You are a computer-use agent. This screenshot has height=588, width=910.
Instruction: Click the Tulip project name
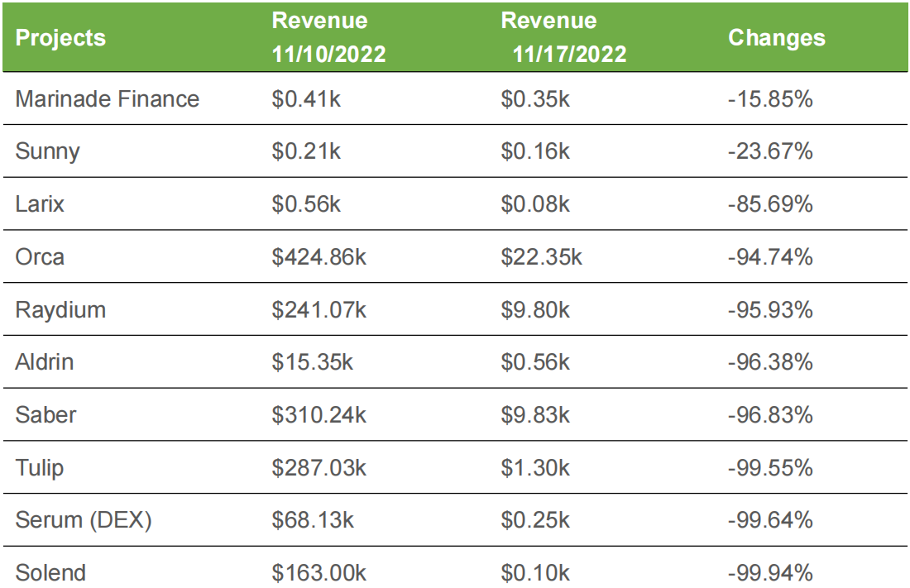40,468
